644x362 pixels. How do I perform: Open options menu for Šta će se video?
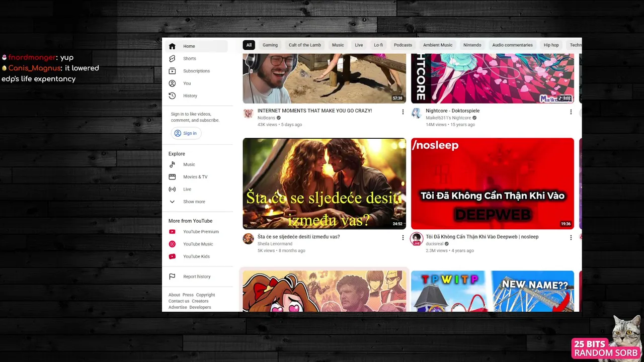pos(403,237)
